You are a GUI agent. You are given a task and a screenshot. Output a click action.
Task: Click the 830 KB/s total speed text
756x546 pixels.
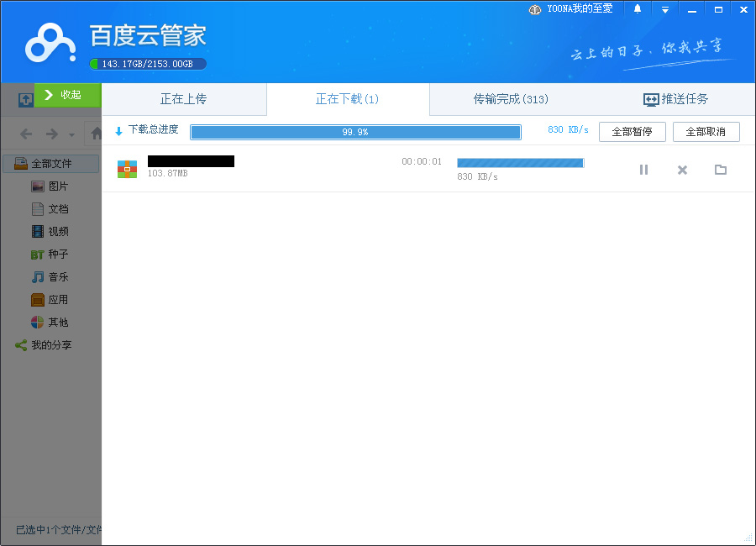568,129
